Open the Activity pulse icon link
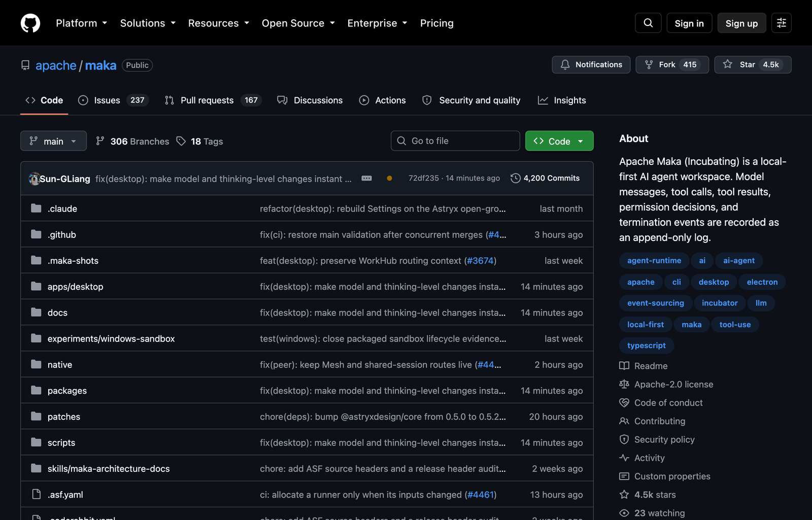Viewport: 812px width, 520px height. [624, 458]
